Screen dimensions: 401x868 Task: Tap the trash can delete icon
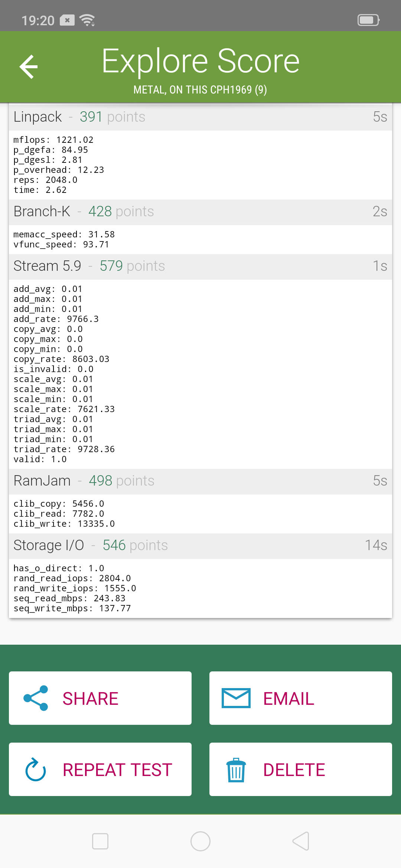[x=236, y=770]
